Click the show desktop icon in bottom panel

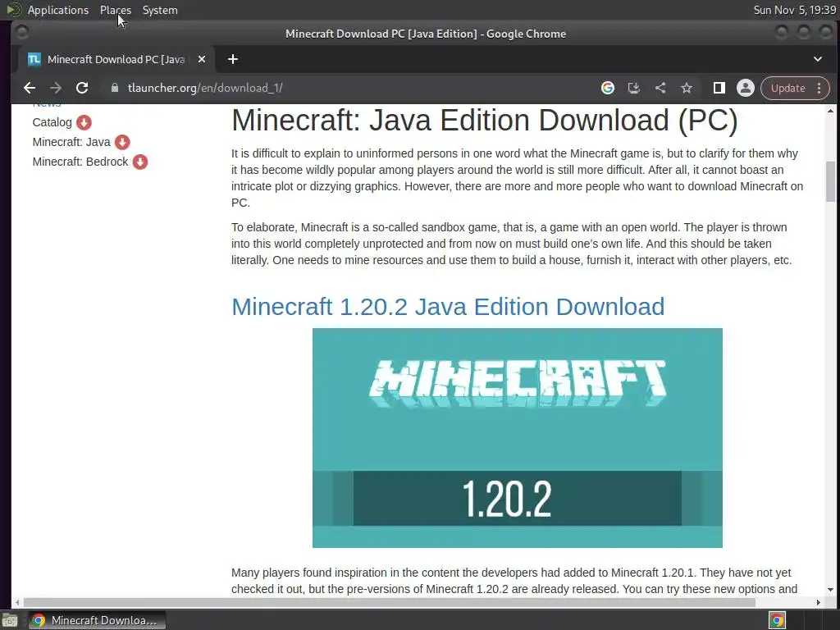click(9, 620)
